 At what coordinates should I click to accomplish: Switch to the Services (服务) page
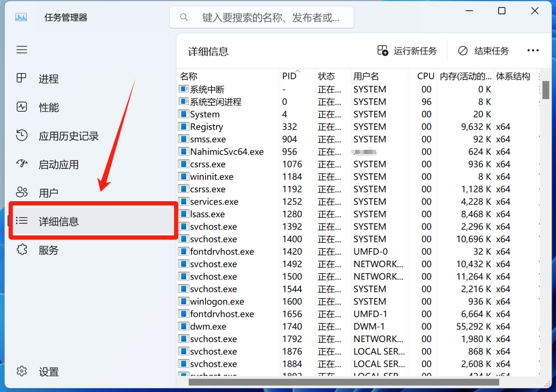point(48,250)
